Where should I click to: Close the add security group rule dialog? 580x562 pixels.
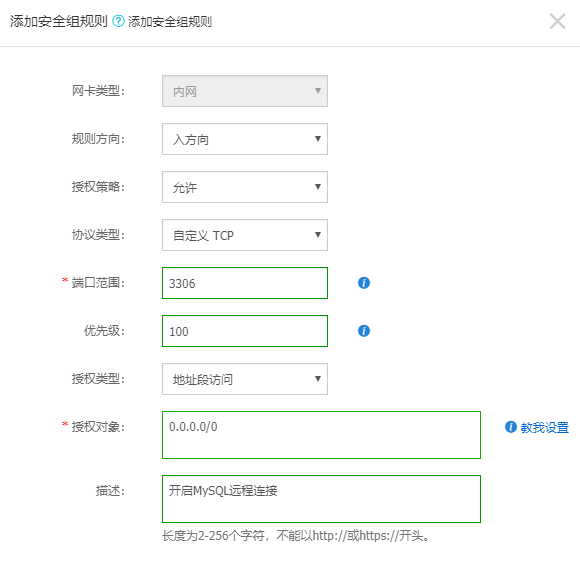(x=557, y=21)
